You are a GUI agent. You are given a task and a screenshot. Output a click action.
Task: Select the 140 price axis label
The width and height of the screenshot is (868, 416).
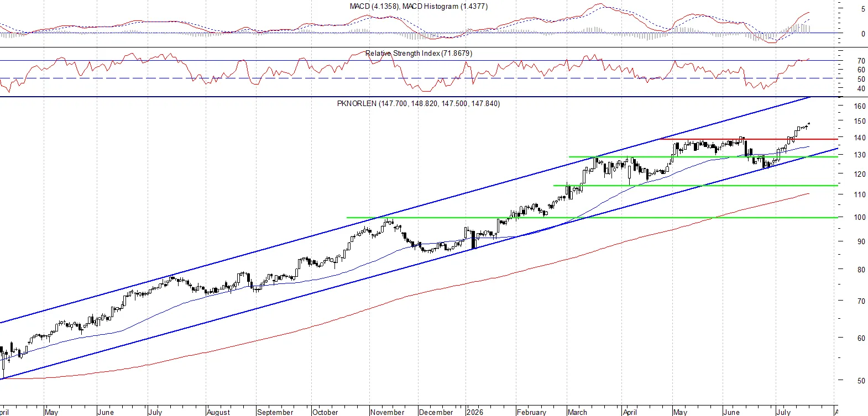pos(860,138)
